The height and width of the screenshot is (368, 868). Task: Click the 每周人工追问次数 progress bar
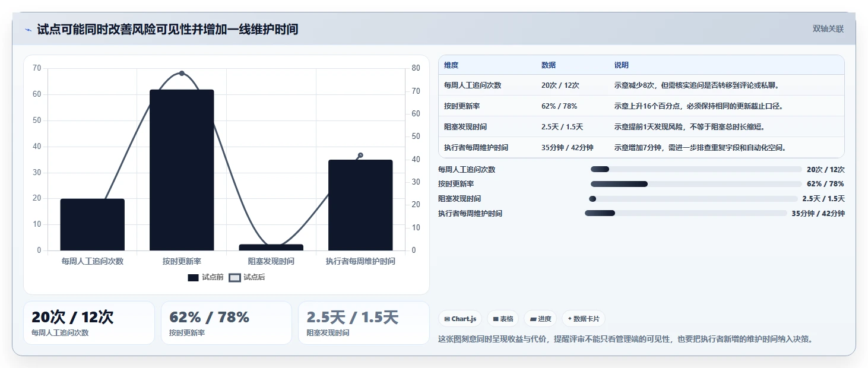(x=696, y=169)
